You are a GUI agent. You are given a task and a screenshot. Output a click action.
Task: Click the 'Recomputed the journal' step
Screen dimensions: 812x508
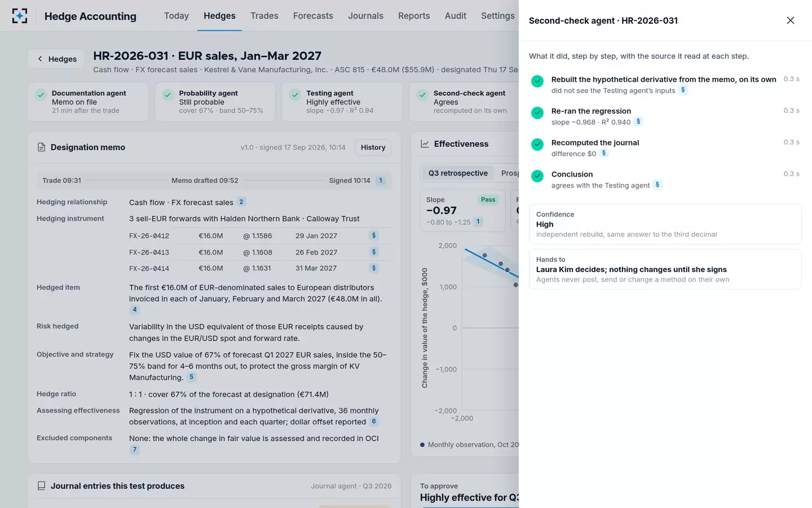pyautogui.click(x=665, y=148)
